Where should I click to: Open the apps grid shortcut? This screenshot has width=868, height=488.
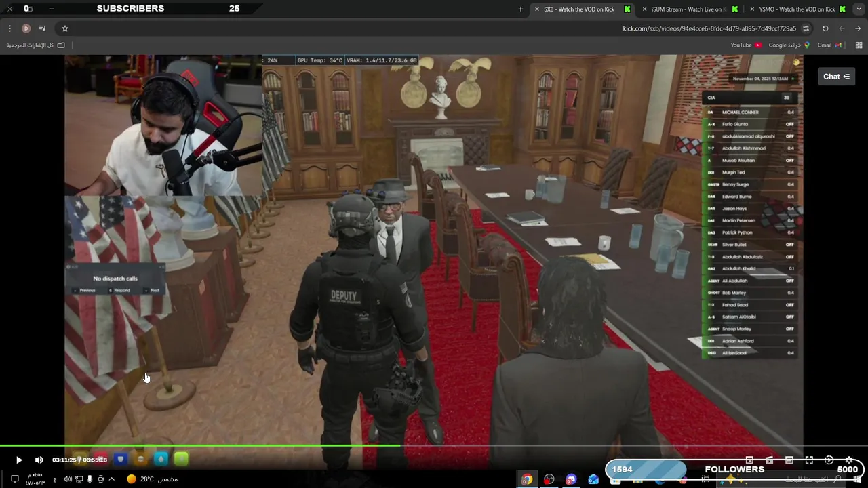[859, 45]
